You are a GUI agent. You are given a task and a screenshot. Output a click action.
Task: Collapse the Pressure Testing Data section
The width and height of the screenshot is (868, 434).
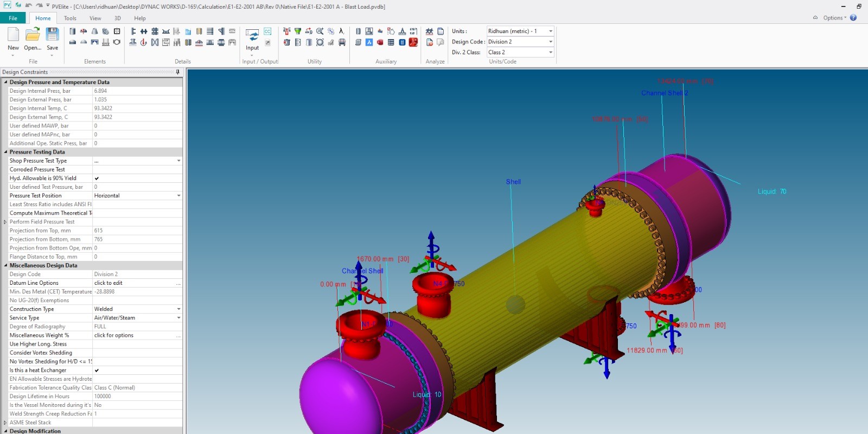point(5,152)
